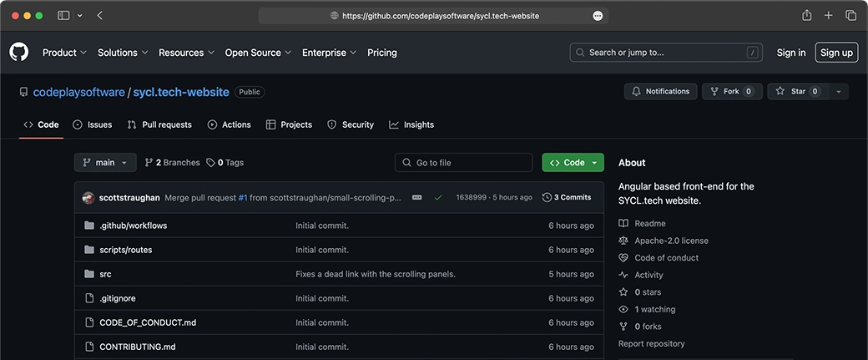Open the Activity link
The image size is (868, 360).
(x=640, y=276)
